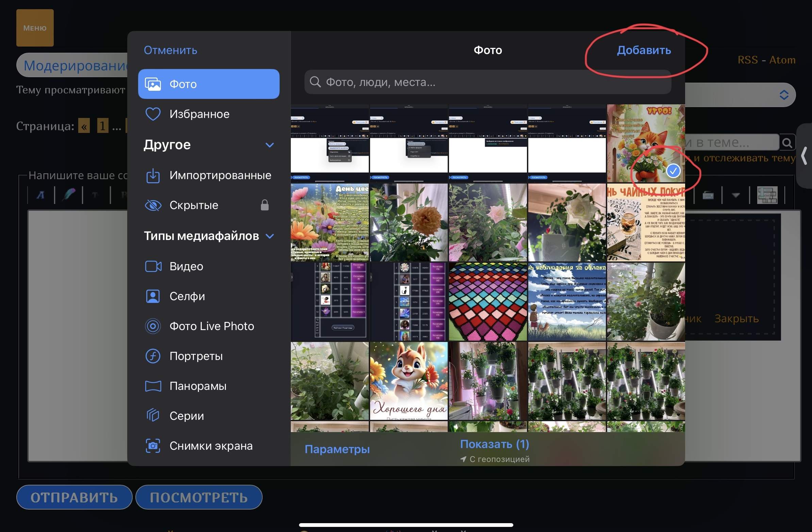Select the pink rose photo thumbnail

tap(487, 222)
